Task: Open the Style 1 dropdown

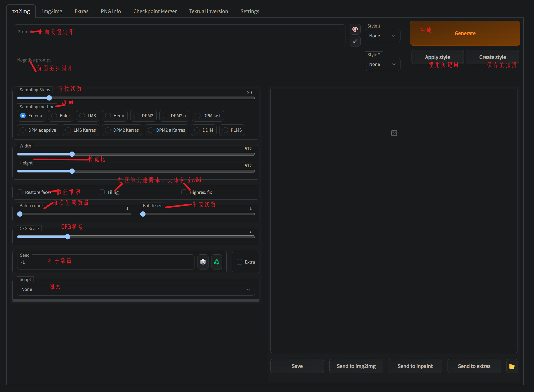Action: click(x=382, y=36)
